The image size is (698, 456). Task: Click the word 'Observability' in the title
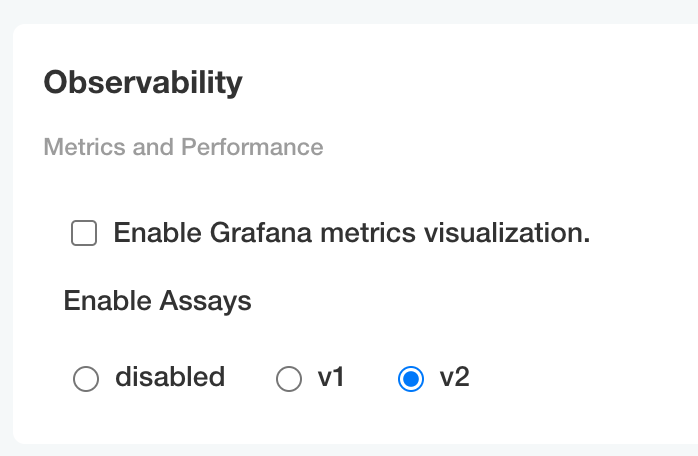click(143, 82)
